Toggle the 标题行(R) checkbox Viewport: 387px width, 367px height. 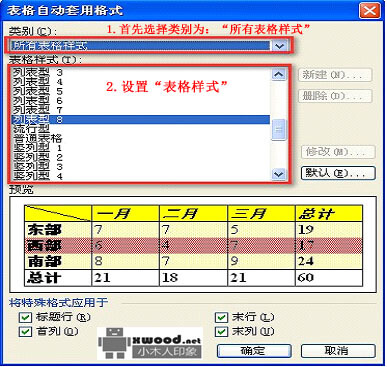pyautogui.click(x=25, y=317)
